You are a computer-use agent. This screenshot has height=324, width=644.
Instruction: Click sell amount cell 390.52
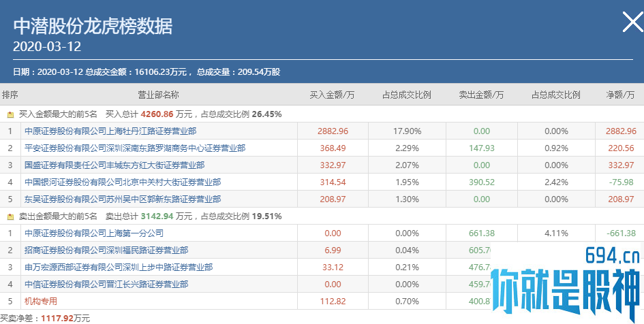pyautogui.click(x=482, y=182)
